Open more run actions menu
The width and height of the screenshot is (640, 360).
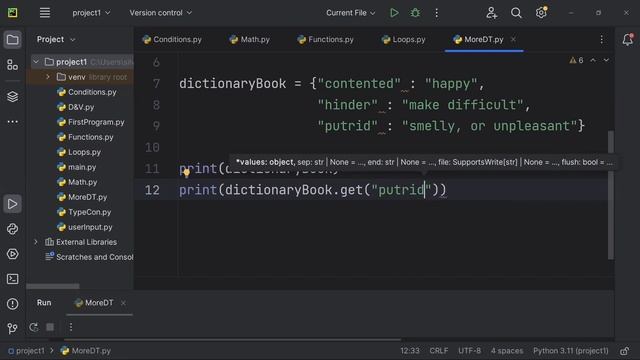436,13
